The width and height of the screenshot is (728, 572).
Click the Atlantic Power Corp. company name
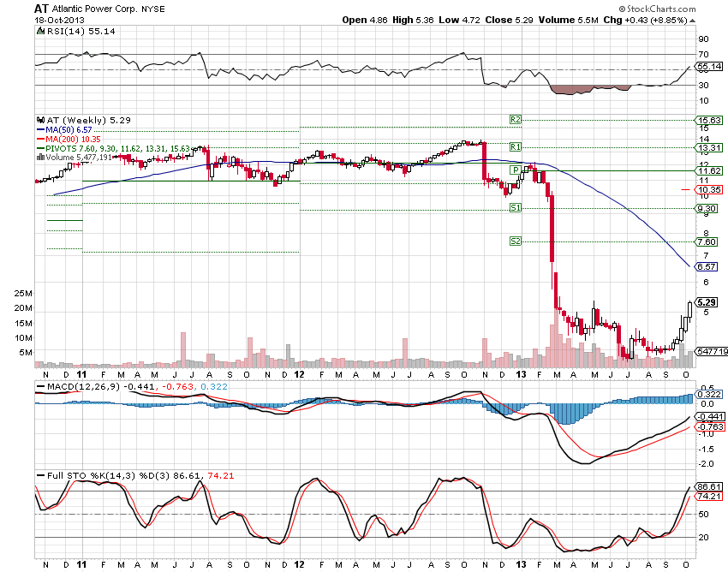point(95,9)
